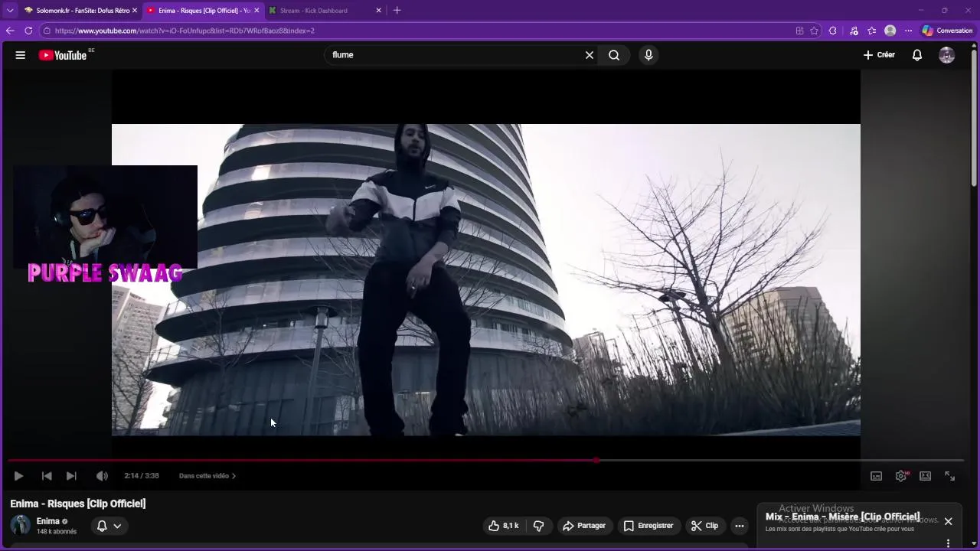Mute the video volume

tap(102, 476)
